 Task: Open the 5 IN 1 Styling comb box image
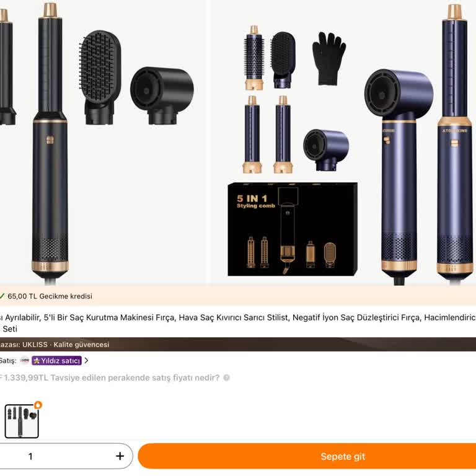pyautogui.click(x=293, y=229)
